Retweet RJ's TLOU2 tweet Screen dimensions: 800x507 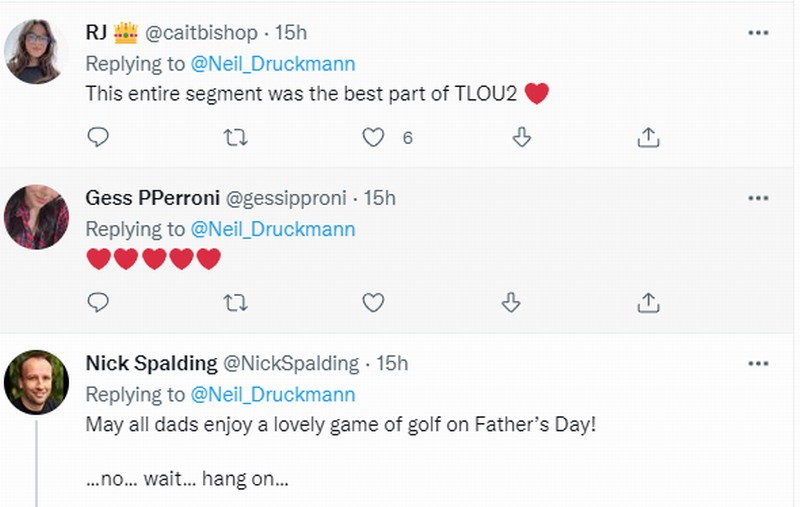[235, 137]
